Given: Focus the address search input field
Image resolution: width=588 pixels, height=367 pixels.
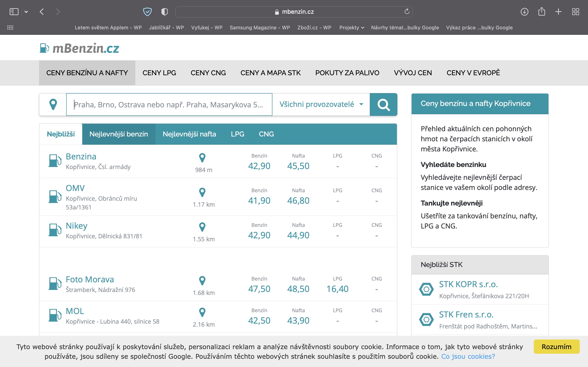Looking at the screenshot, I should coord(169,104).
